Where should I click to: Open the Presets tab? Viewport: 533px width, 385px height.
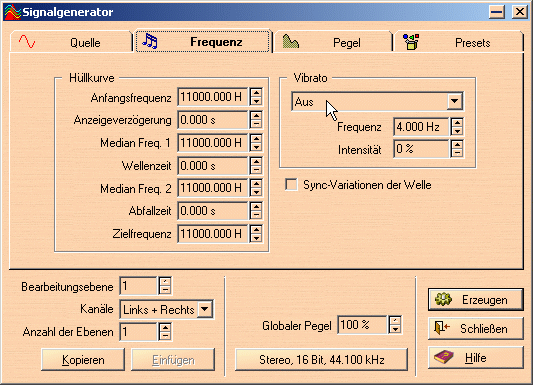tap(459, 42)
